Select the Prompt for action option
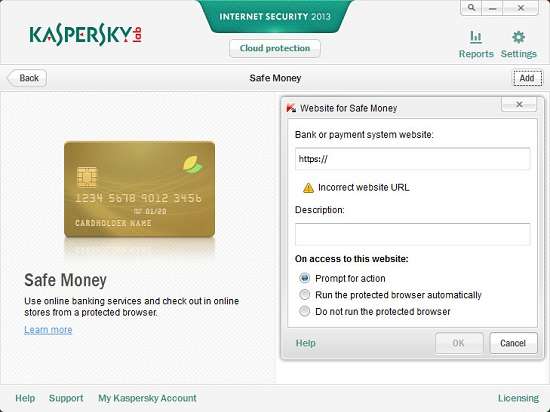 click(x=304, y=278)
